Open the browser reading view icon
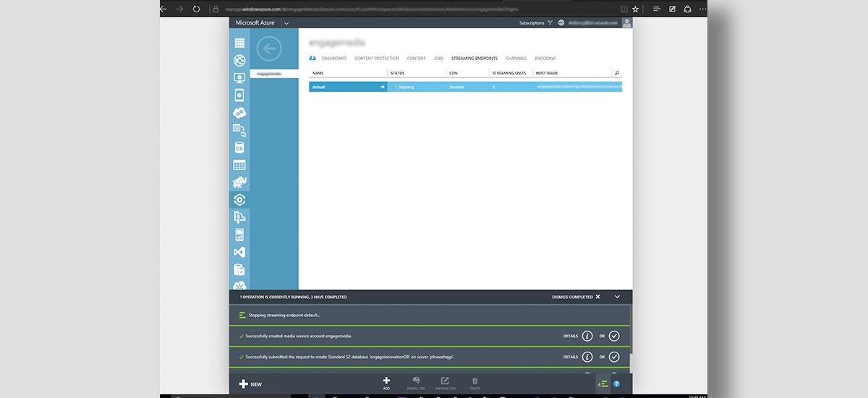868x398 pixels. [x=624, y=9]
